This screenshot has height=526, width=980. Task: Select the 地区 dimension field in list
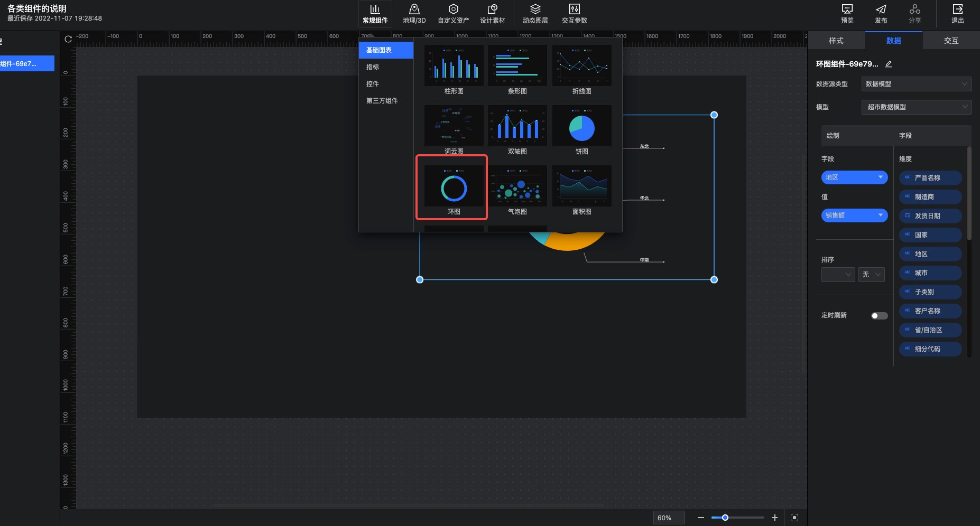[930, 254]
